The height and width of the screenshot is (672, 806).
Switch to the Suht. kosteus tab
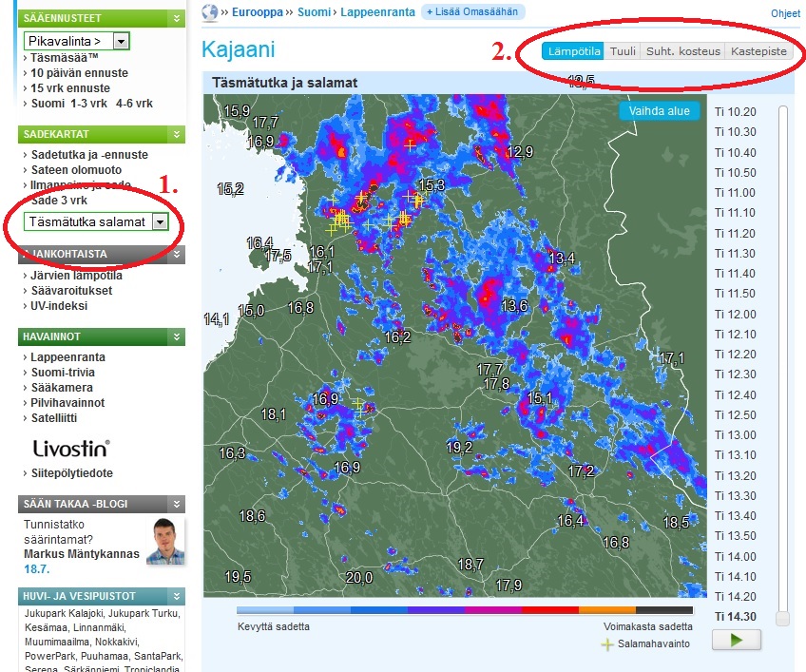(682, 51)
